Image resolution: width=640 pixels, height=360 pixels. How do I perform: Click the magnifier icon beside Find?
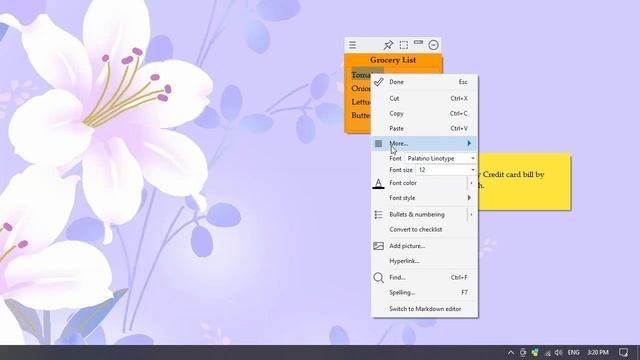[378, 278]
